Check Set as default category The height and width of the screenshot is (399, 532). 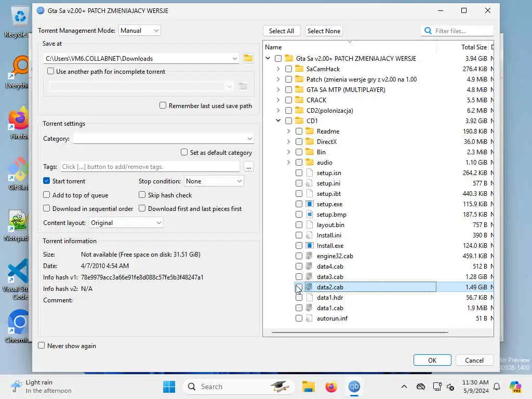(x=184, y=152)
